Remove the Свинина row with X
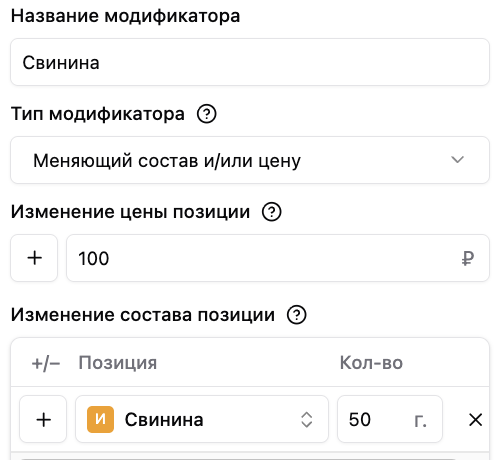The image size is (500, 460). 475,420
